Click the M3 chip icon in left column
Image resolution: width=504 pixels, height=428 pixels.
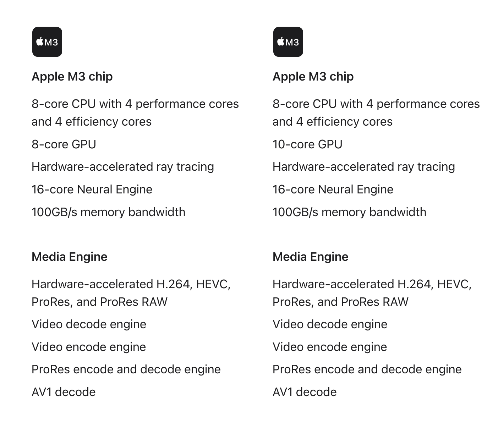pyautogui.click(x=47, y=42)
